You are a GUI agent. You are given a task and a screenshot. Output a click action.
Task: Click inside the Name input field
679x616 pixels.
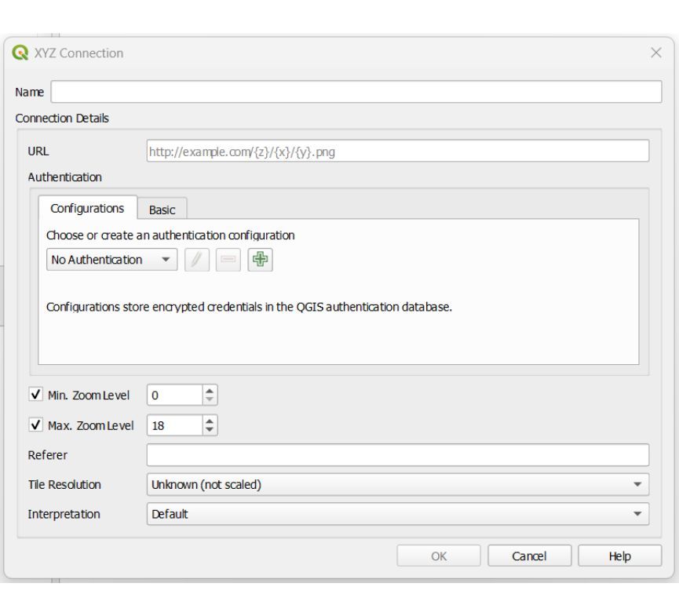pos(353,92)
